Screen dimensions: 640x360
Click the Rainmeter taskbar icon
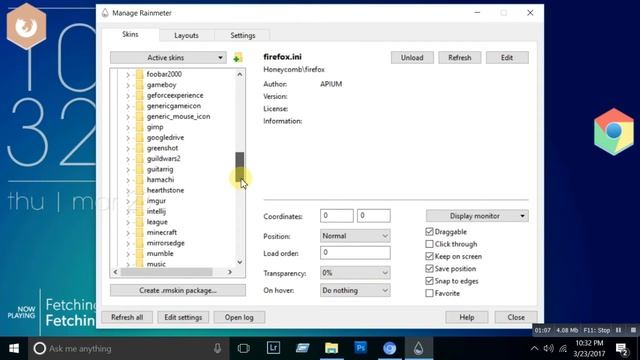pyautogui.click(x=418, y=348)
